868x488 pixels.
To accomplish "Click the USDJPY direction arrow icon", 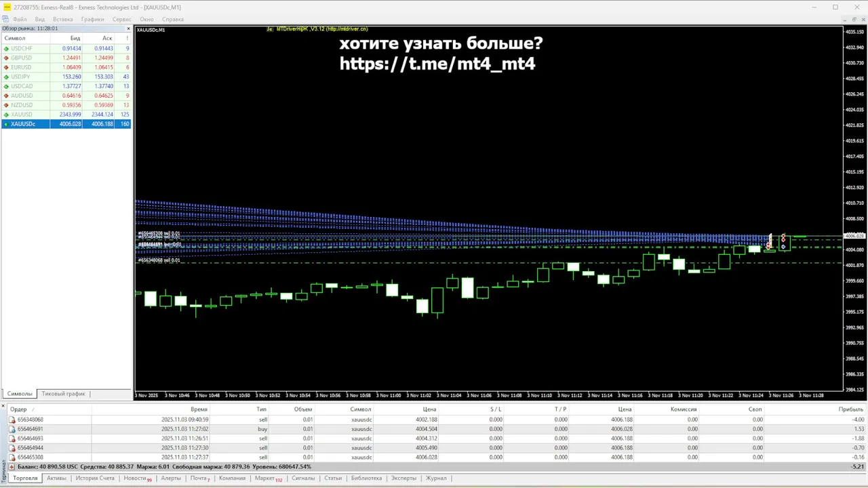I will pos(7,77).
